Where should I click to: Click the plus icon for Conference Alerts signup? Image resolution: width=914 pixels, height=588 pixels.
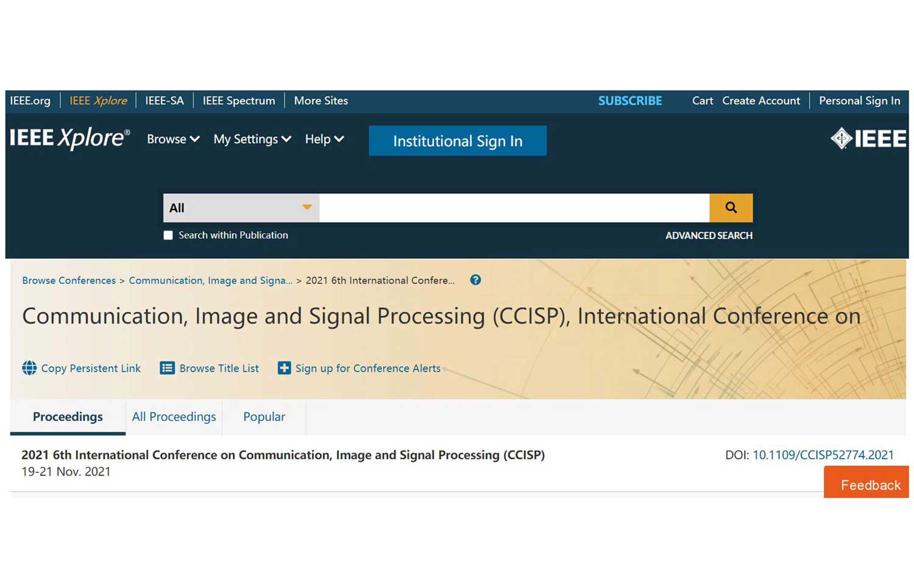pyautogui.click(x=284, y=367)
